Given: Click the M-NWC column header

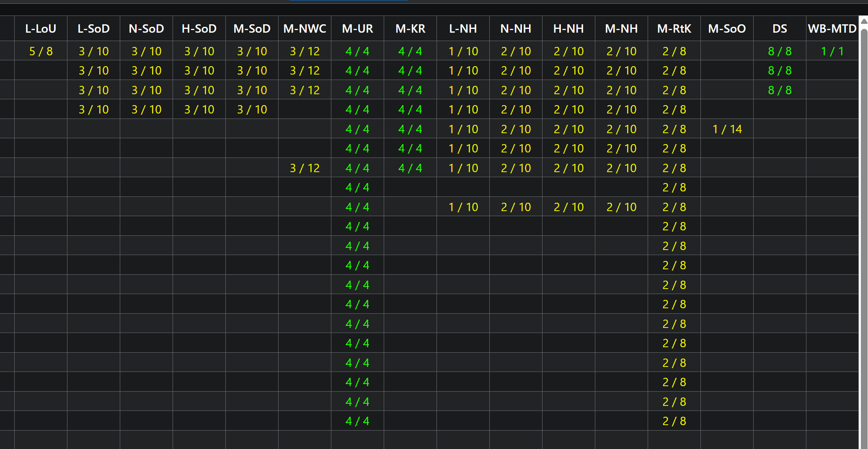Looking at the screenshot, I should click(305, 28).
